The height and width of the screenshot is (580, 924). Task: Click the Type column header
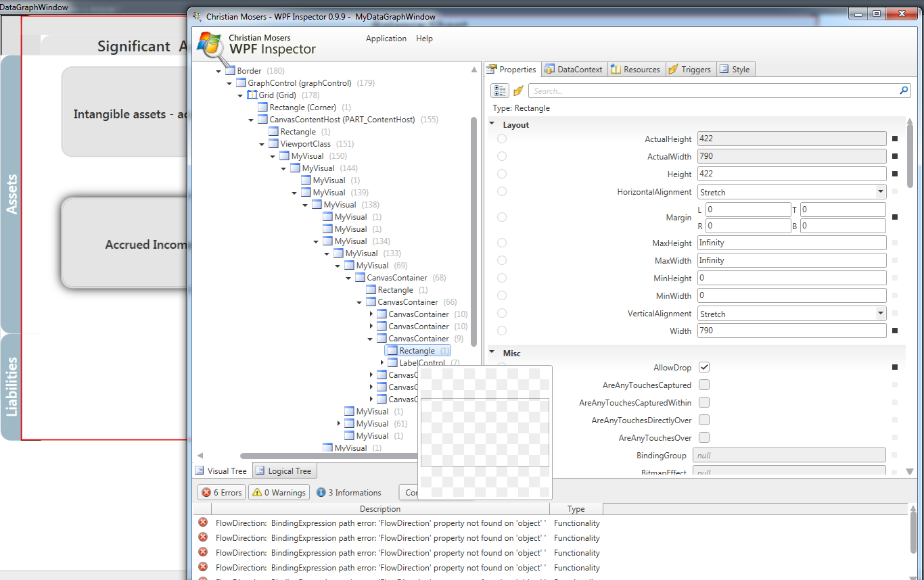576,508
